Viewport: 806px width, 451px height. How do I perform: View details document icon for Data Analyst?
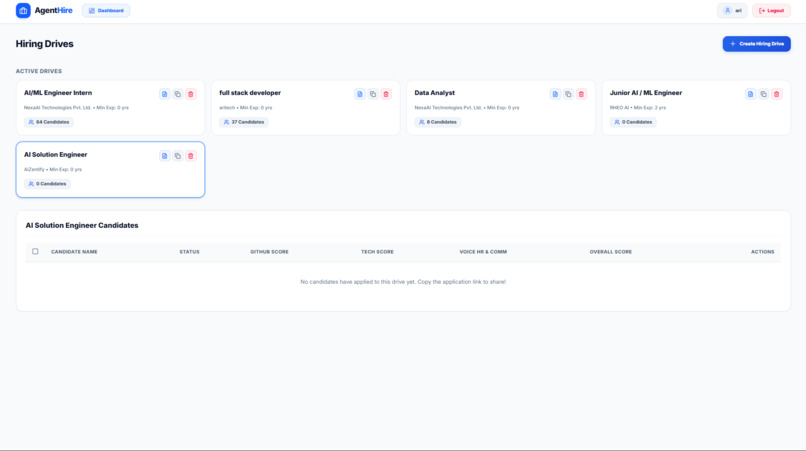[x=555, y=94]
